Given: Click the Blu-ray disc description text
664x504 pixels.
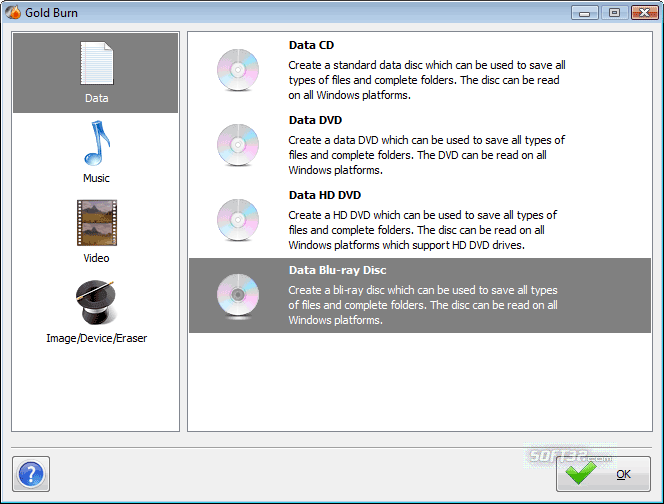Looking at the screenshot, I should point(423,305).
